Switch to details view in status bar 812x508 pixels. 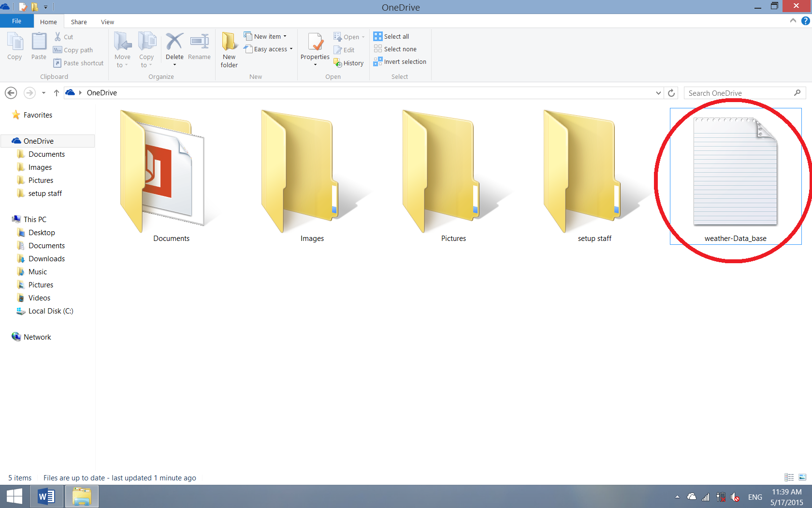(x=789, y=478)
